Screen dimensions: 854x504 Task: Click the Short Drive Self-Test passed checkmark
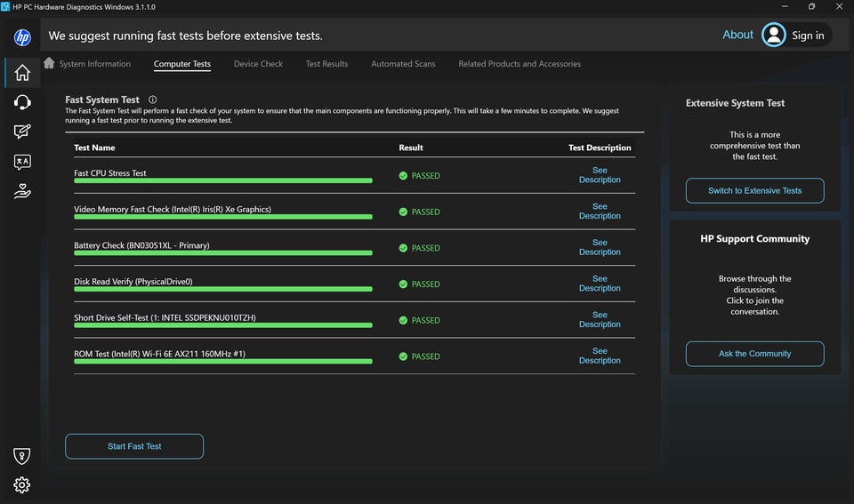coord(403,321)
